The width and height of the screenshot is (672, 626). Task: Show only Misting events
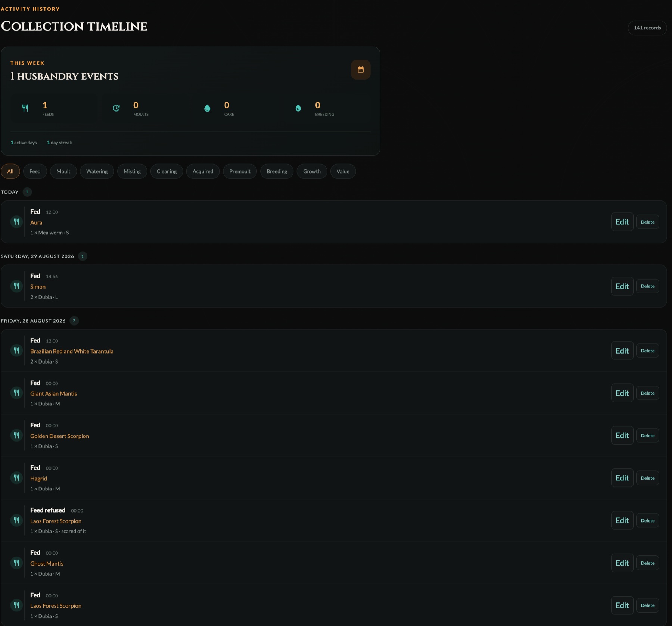pos(132,171)
